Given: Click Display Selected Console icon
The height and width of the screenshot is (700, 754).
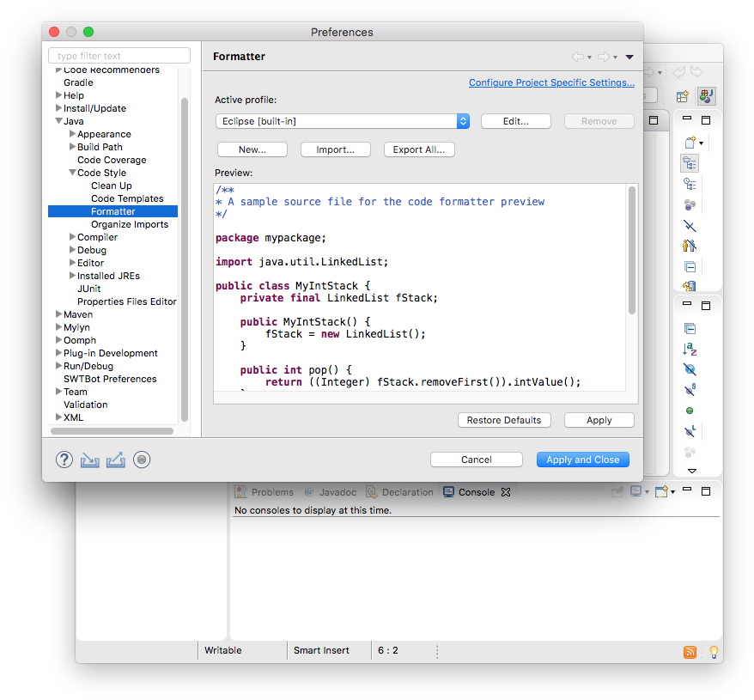Looking at the screenshot, I should pyautogui.click(x=635, y=491).
